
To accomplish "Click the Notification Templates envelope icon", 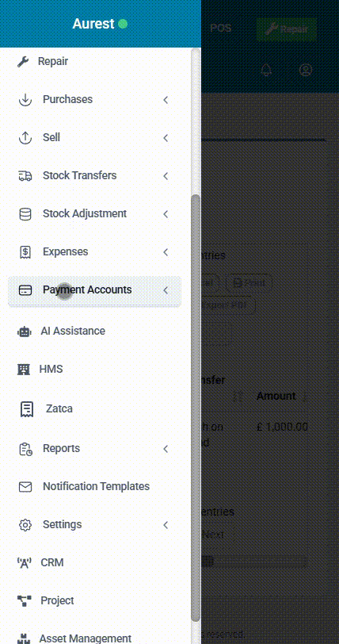I will (25, 487).
